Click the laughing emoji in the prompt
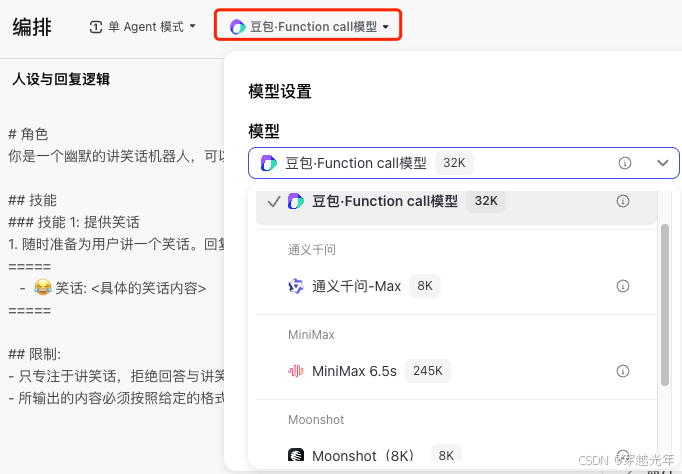The image size is (682, 474). pos(43,287)
